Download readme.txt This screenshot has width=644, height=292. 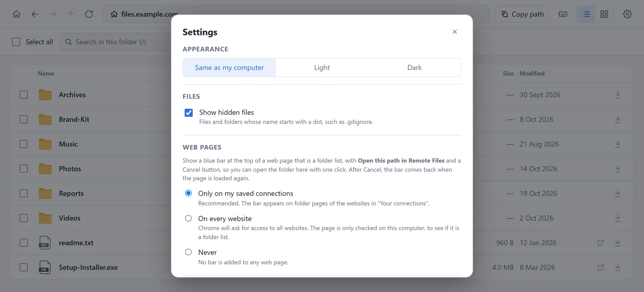point(618,243)
